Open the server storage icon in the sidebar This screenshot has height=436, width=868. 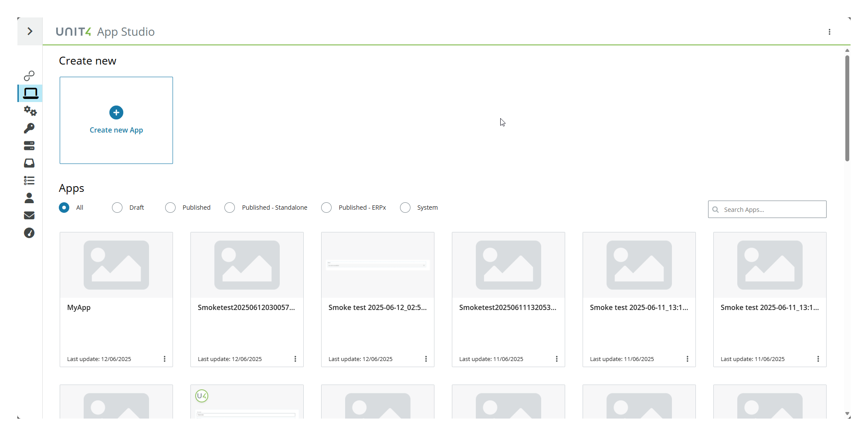point(29,146)
